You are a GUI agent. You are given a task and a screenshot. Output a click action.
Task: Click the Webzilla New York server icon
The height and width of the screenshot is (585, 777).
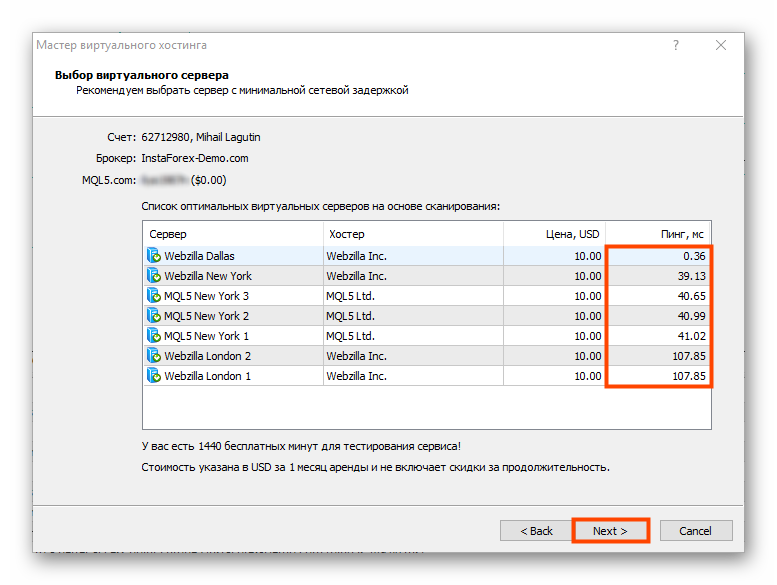click(x=154, y=275)
